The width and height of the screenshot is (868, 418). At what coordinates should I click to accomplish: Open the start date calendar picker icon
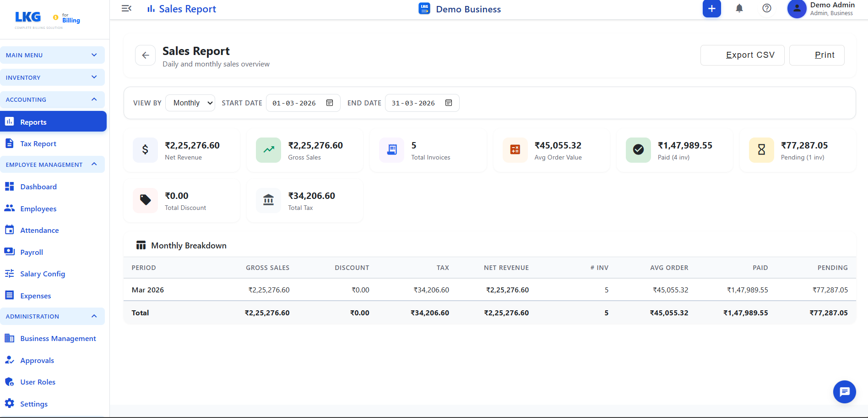pos(330,103)
